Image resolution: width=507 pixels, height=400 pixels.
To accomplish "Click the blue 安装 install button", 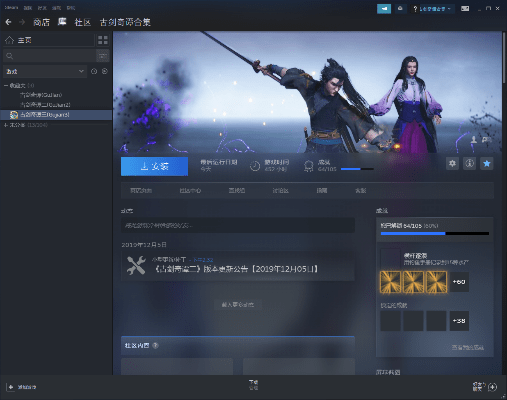I will (x=154, y=166).
